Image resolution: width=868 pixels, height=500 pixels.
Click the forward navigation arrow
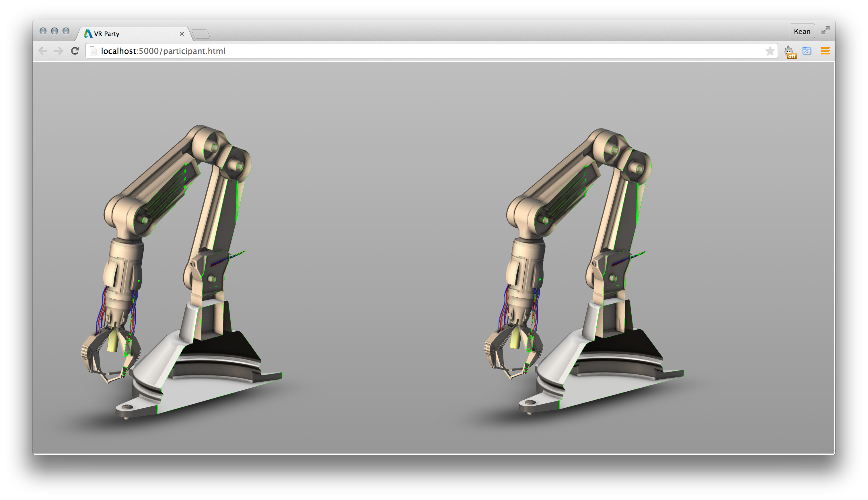(59, 51)
